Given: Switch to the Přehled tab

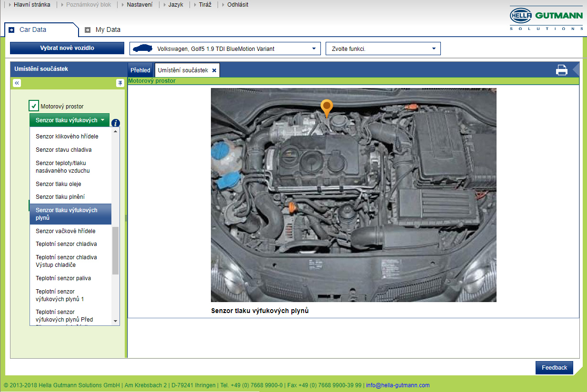Looking at the screenshot, I should click(140, 70).
